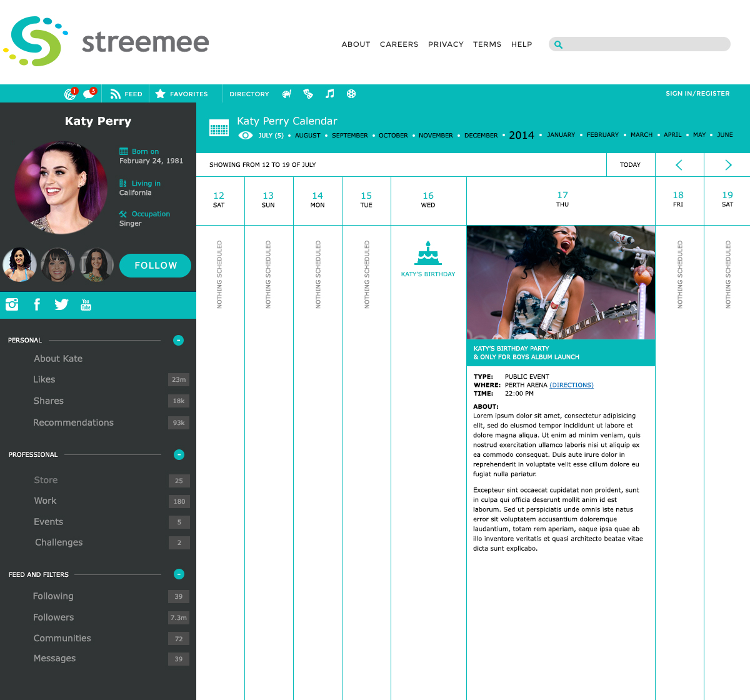Open the HELP menu item
The image size is (750, 700).
pyautogui.click(x=521, y=44)
